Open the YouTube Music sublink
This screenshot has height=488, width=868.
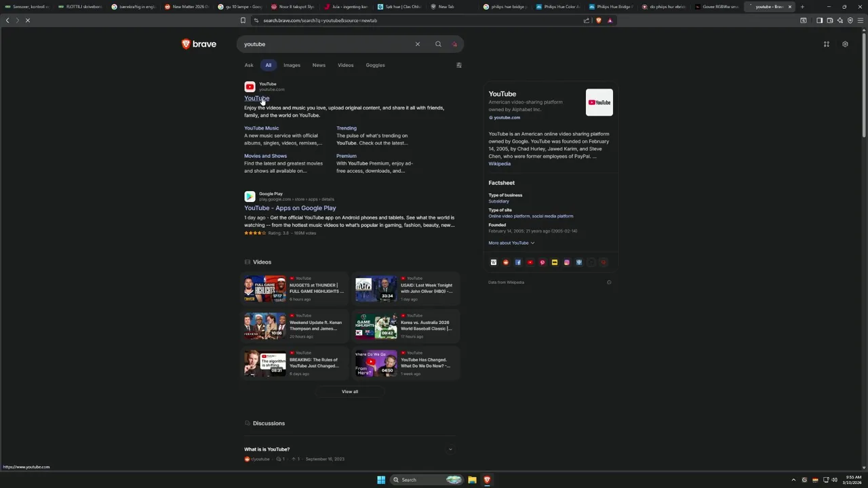[261, 128]
